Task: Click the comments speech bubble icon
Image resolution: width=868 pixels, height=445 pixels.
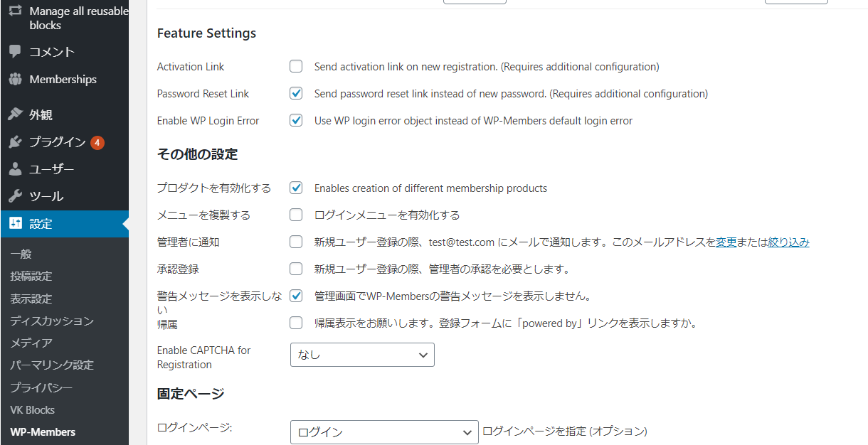Action: point(15,52)
